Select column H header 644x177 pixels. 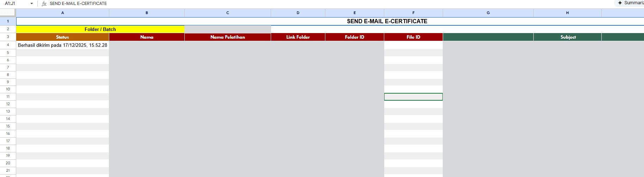[568, 13]
